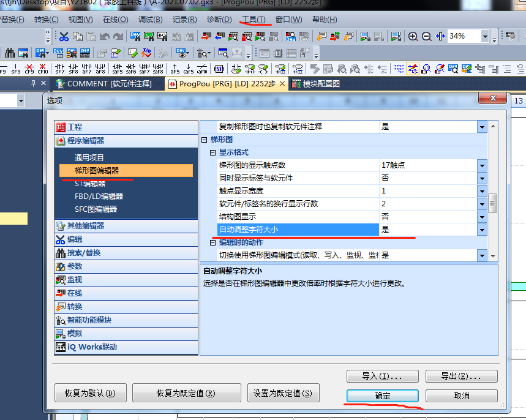Click the Cut scissors icon in toolbar
This screenshot has height=420, width=526.
[x=64, y=37]
